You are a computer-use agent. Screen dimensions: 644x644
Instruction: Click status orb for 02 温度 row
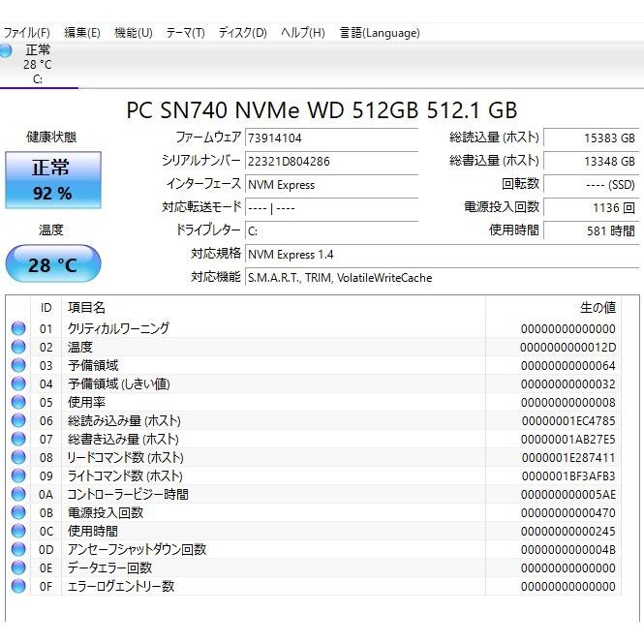pos(18,347)
